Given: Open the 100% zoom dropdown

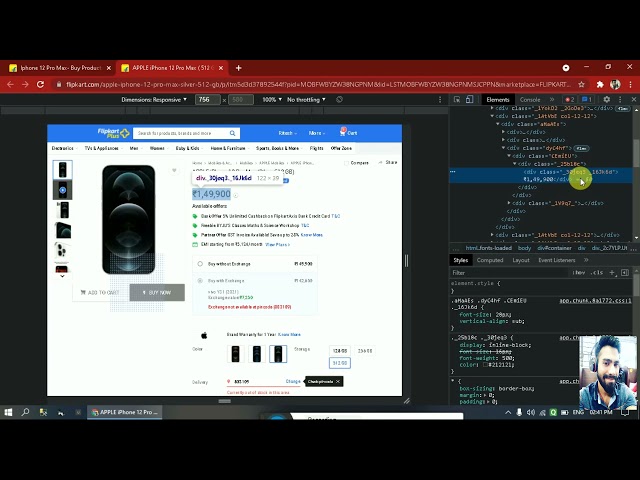Looking at the screenshot, I should point(272,100).
